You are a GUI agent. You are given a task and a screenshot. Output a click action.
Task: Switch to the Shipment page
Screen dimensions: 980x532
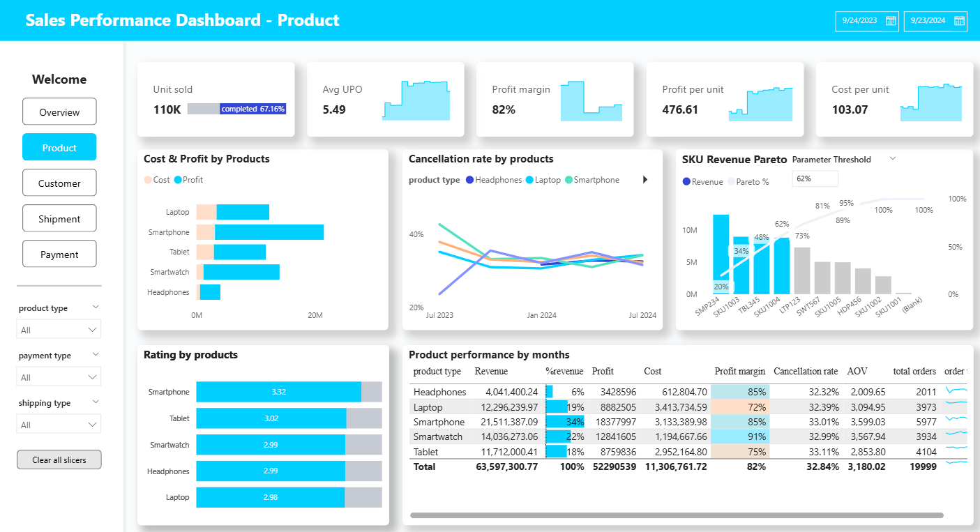(59, 219)
